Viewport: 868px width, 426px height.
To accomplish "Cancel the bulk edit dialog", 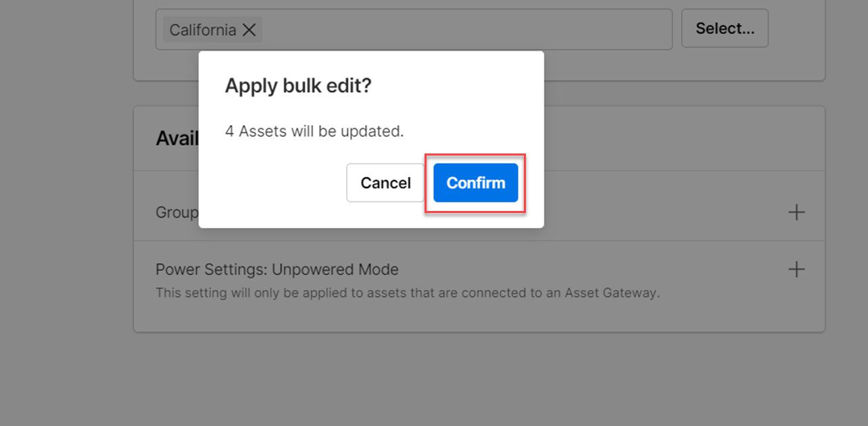I will coord(385,183).
